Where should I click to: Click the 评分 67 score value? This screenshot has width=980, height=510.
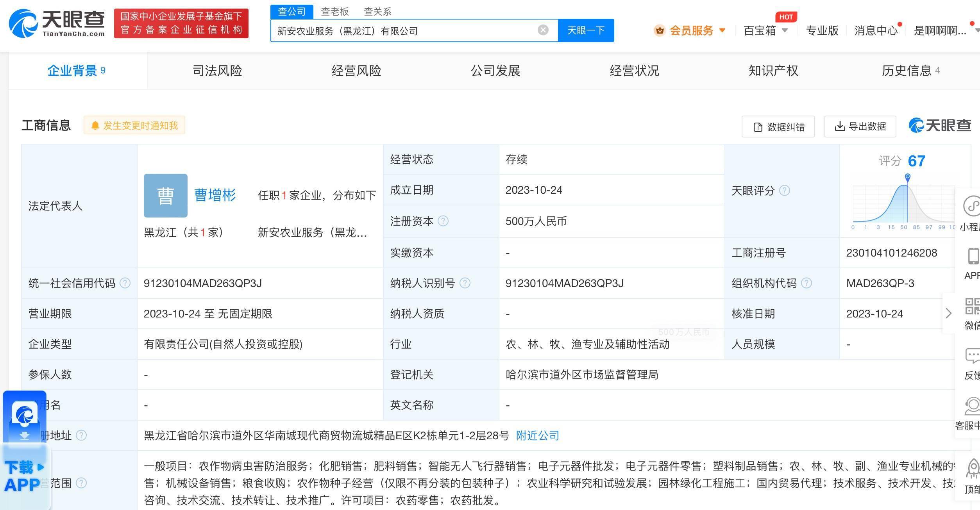917,161
